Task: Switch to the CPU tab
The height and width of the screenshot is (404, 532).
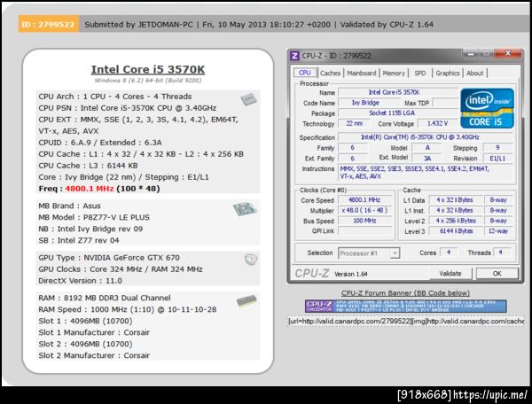Action: point(305,73)
